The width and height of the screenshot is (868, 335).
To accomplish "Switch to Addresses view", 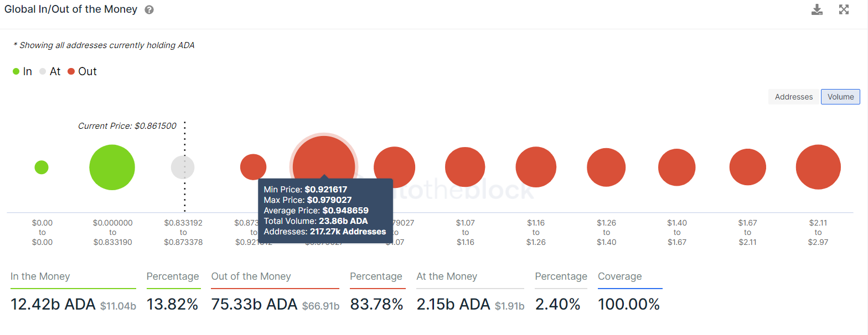I will 794,97.
